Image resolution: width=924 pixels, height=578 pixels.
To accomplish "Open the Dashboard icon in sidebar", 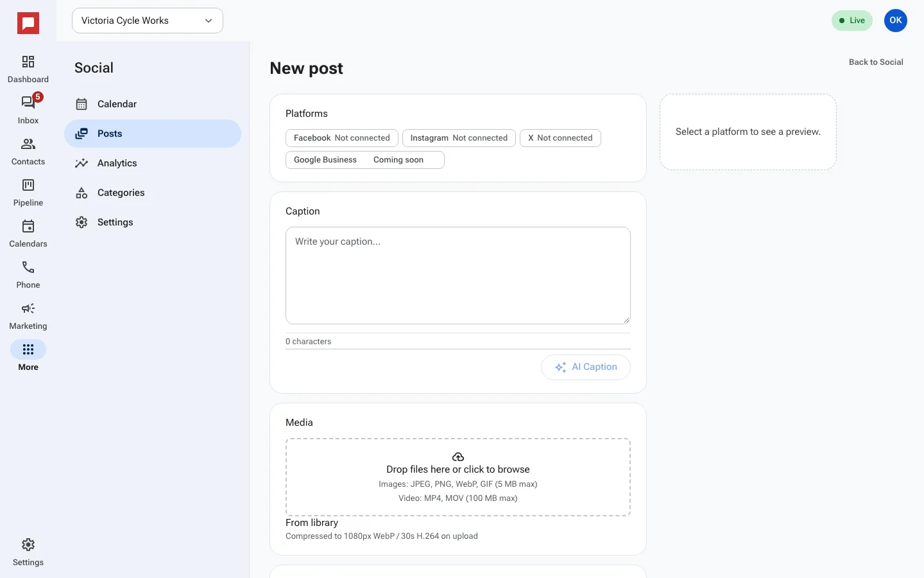I will [x=28, y=62].
